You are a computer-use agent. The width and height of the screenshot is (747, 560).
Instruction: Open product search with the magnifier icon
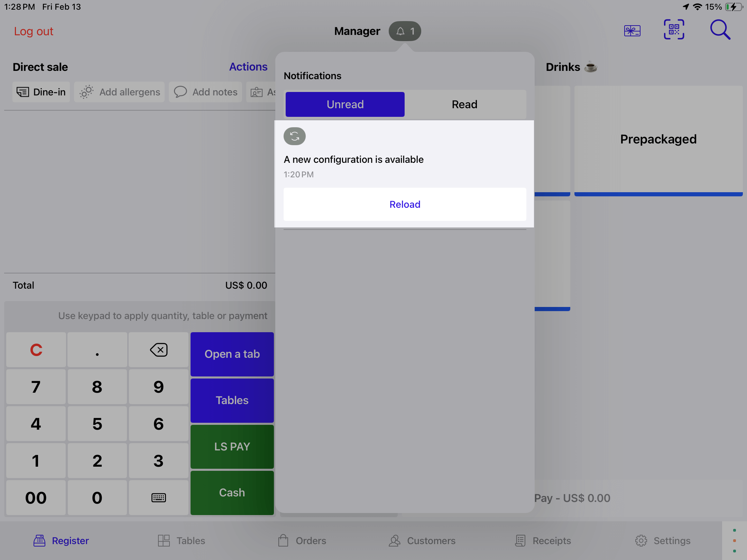(x=720, y=30)
